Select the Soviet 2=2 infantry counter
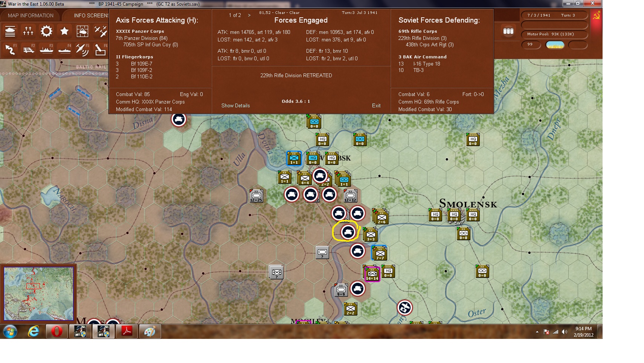Viewport: 644px width, 363px height. [350, 309]
